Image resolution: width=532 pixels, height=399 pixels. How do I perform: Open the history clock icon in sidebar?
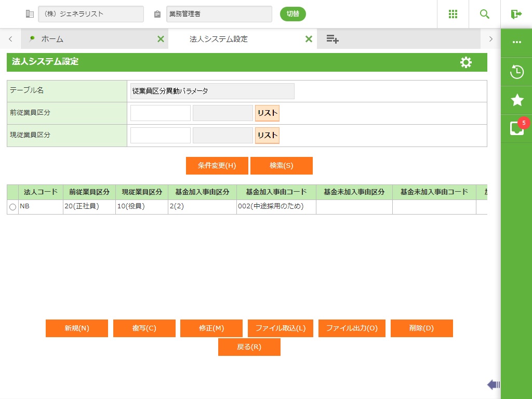coord(516,72)
